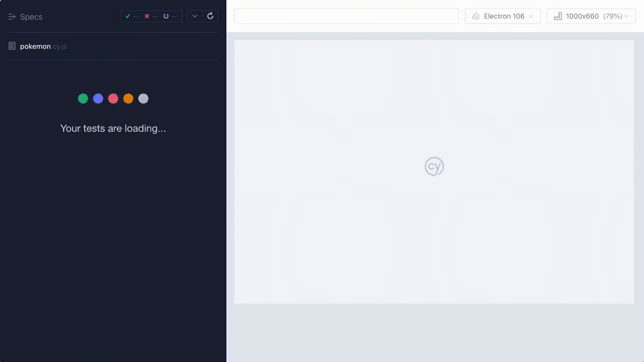
Task: Click the viewport ruler icon
Action: (x=558, y=16)
